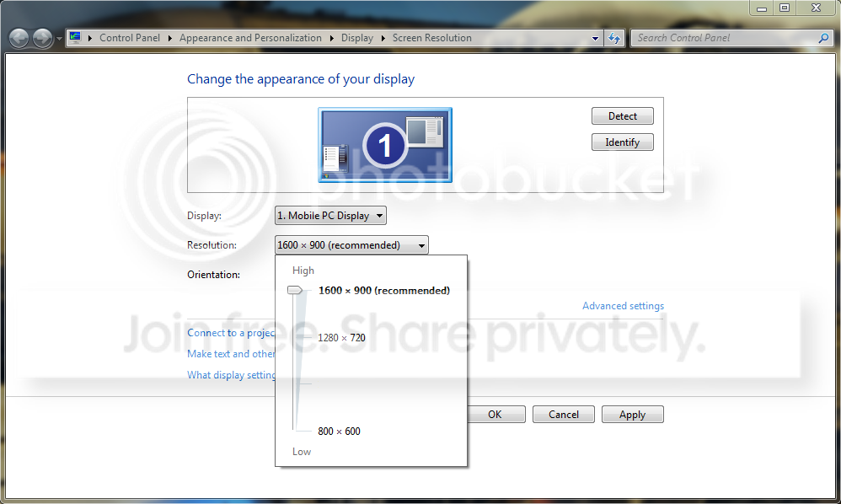This screenshot has height=504, width=841.
Task: Go to Appearance and Personalization breadcrumb
Action: [250, 38]
